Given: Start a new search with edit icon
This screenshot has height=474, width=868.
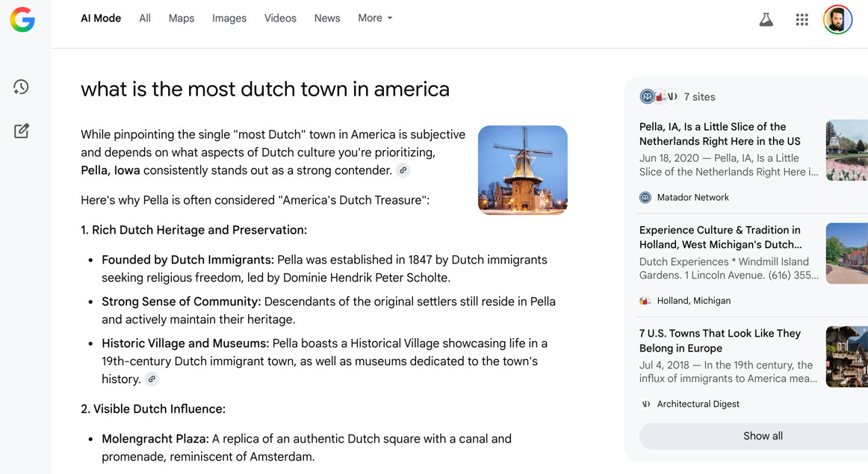Looking at the screenshot, I should tap(22, 131).
